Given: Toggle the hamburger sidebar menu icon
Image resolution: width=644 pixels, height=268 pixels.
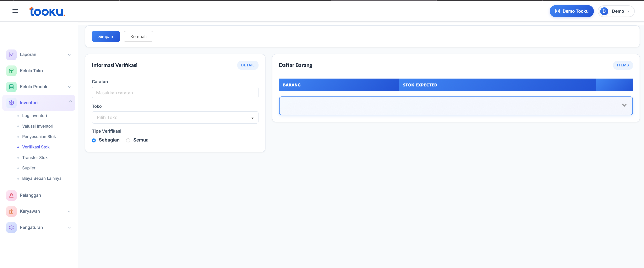Looking at the screenshot, I should [15, 11].
